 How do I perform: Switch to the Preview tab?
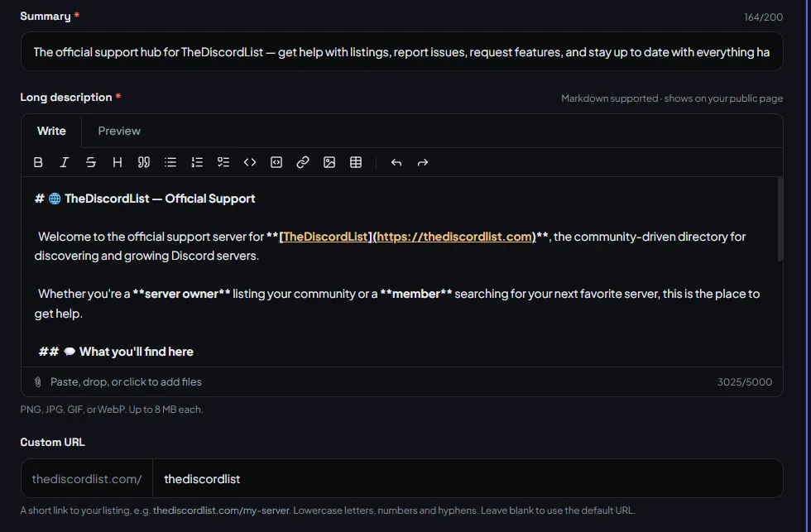tap(119, 131)
